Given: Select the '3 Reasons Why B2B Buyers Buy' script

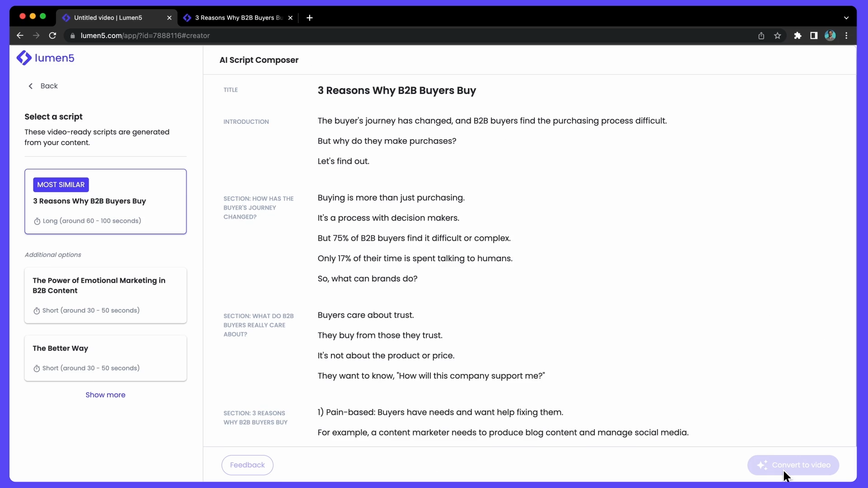Looking at the screenshot, I should point(105,202).
